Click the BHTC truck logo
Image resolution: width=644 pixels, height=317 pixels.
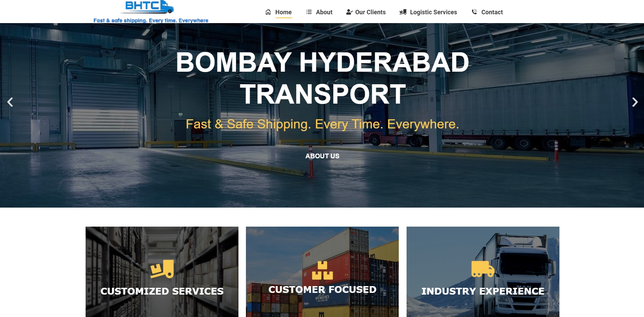[x=150, y=7]
